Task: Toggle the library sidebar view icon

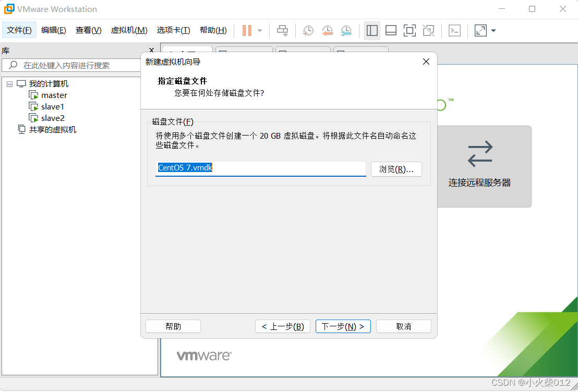Action: (372, 30)
